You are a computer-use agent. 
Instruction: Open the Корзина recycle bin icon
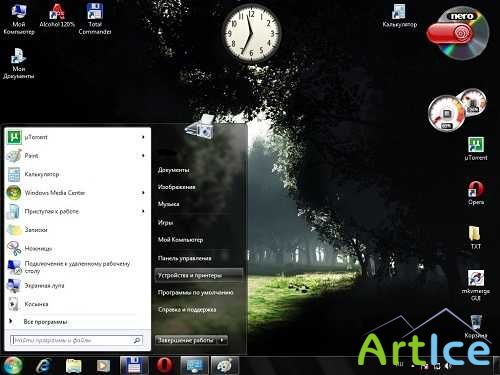click(476, 326)
